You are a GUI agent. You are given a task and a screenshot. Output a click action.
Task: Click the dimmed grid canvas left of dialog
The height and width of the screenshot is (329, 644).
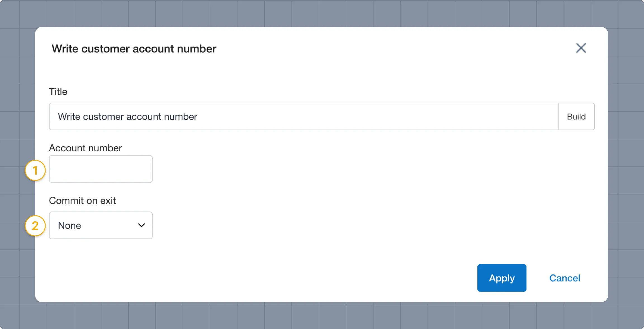point(17,112)
